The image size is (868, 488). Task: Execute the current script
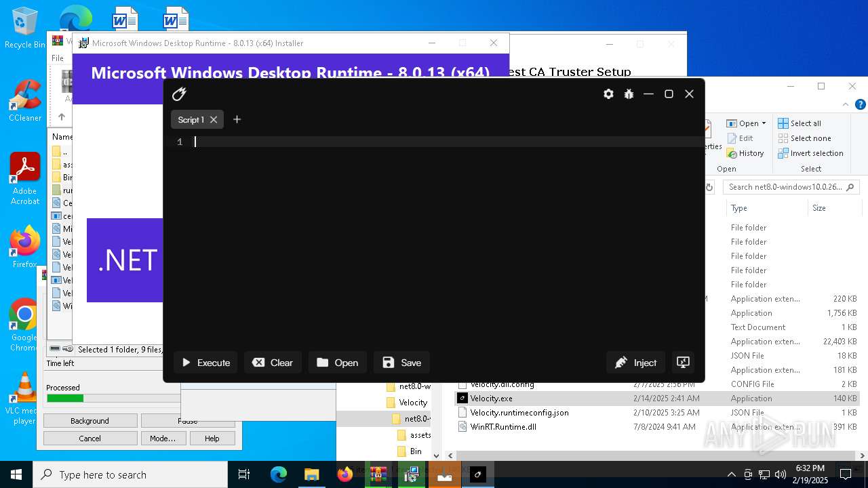[205, 363]
